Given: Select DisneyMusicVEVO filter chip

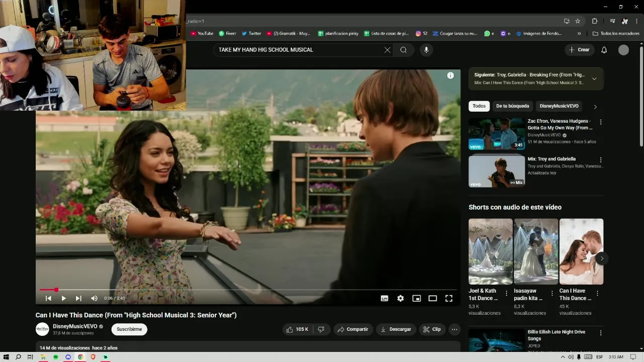Looking at the screenshot, I should [x=559, y=106].
